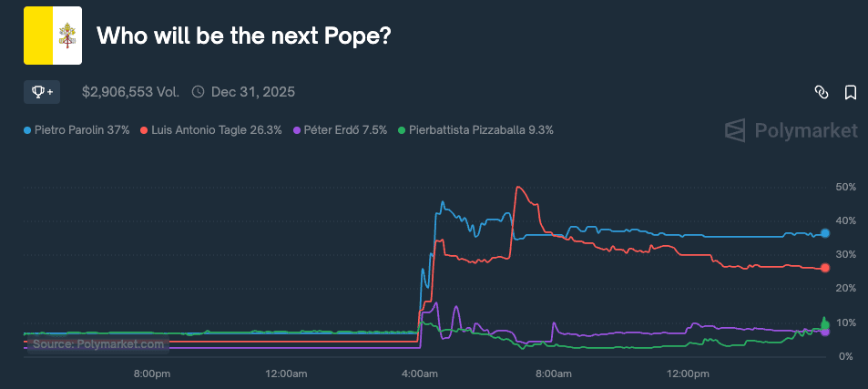Click the 4:00am time axis label
This screenshot has width=868, height=389.
(418, 374)
